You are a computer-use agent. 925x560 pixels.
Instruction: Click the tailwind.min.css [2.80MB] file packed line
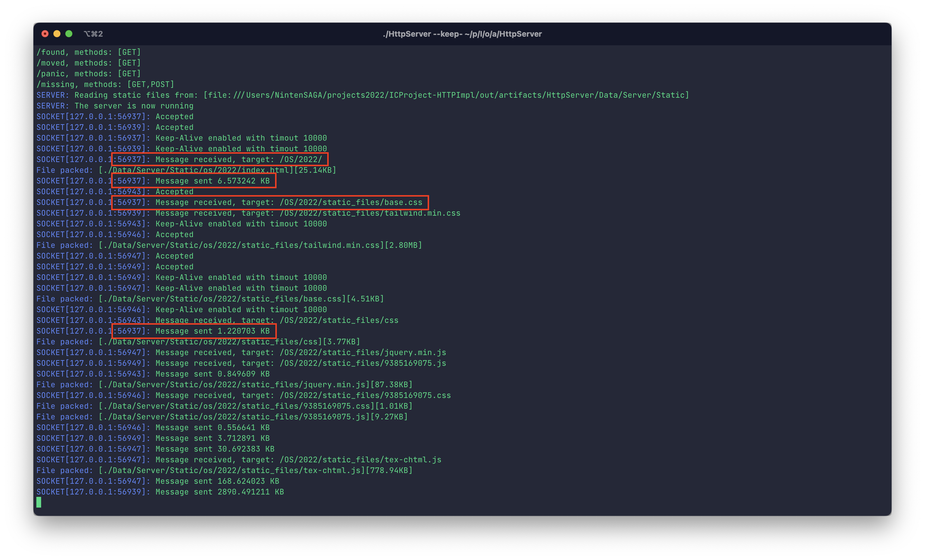click(x=229, y=245)
